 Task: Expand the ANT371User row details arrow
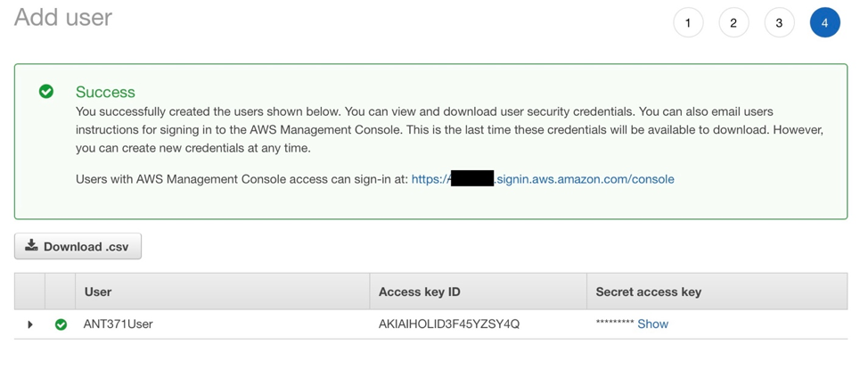pyautogui.click(x=30, y=324)
